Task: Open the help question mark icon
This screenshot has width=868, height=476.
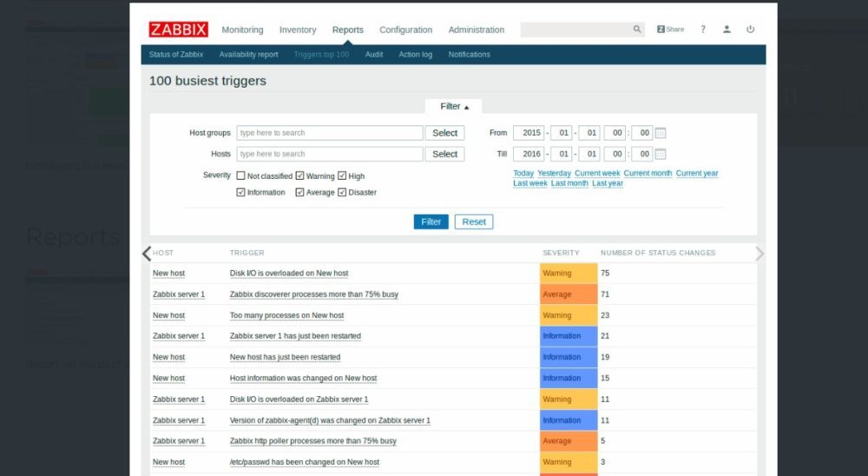Action: [703, 30]
